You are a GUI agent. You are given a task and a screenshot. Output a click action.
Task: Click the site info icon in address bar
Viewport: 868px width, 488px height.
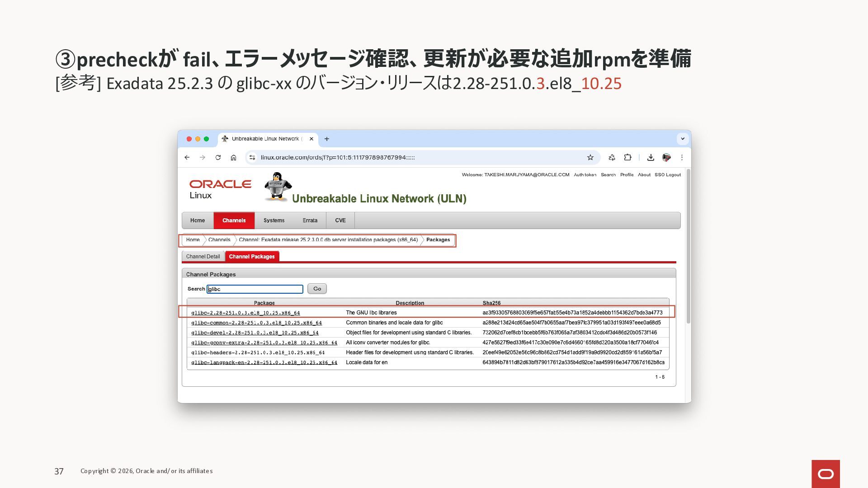[252, 157]
